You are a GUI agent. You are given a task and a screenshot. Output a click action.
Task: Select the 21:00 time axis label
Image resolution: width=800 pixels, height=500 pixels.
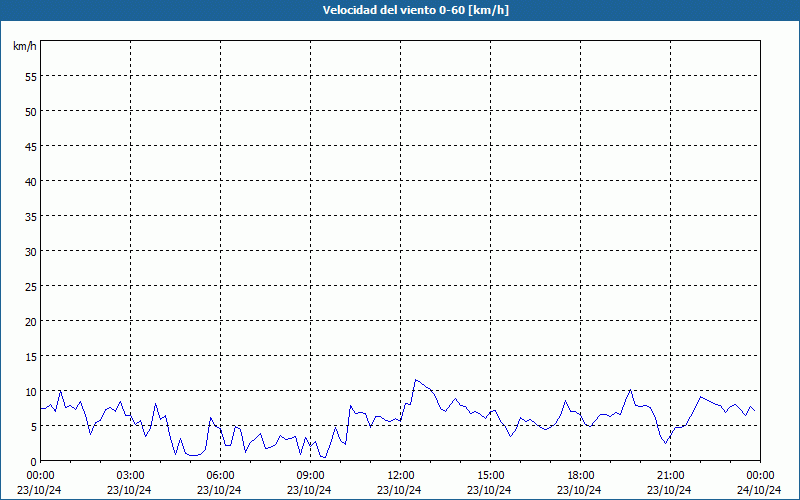670,476
